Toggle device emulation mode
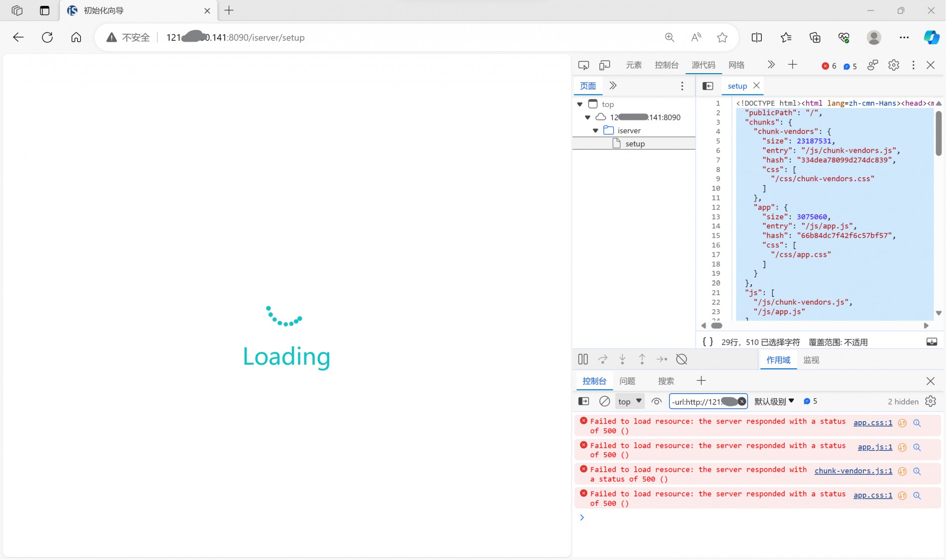This screenshot has width=946, height=560. (604, 65)
